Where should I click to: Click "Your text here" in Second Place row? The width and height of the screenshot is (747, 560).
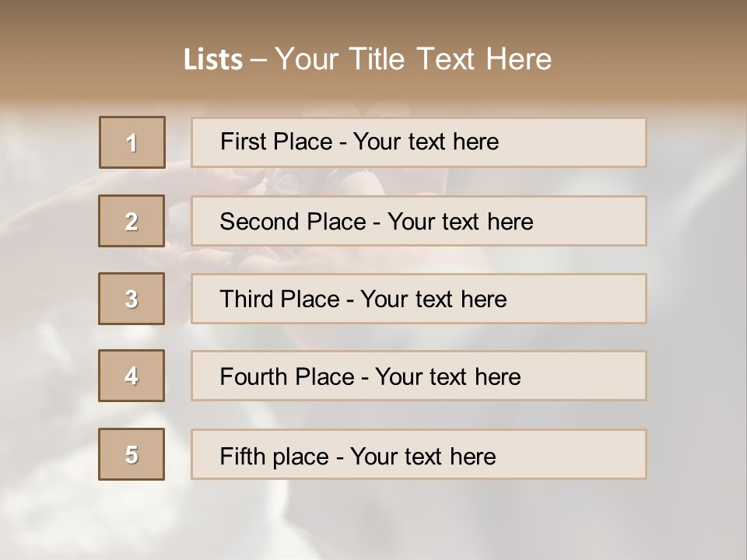pyautogui.click(x=460, y=222)
